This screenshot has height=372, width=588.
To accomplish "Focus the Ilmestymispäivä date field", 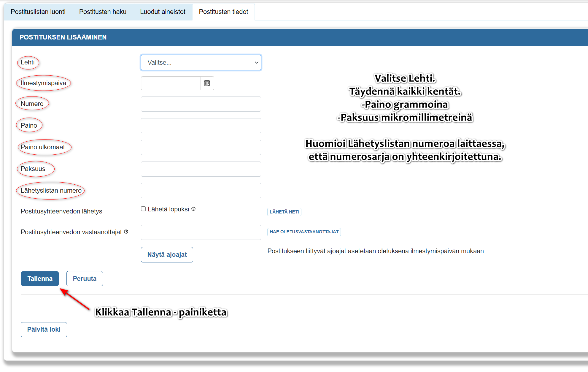I will tap(171, 83).
